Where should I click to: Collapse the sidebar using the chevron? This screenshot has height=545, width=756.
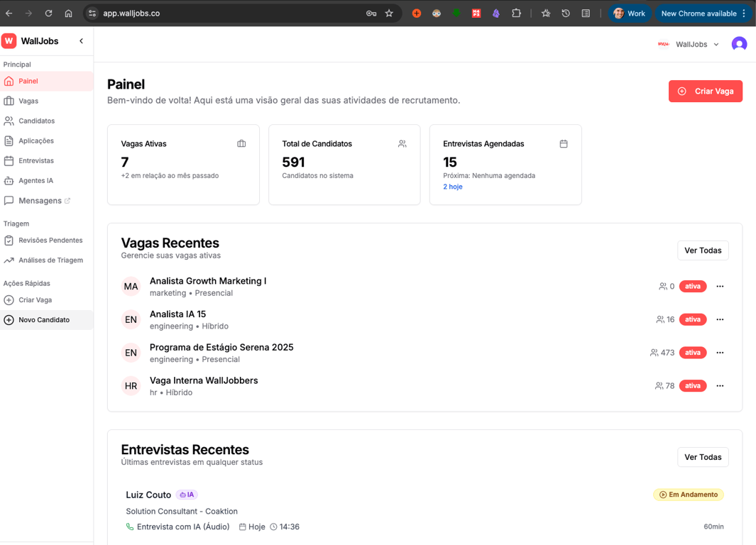pyautogui.click(x=81, y=41)
